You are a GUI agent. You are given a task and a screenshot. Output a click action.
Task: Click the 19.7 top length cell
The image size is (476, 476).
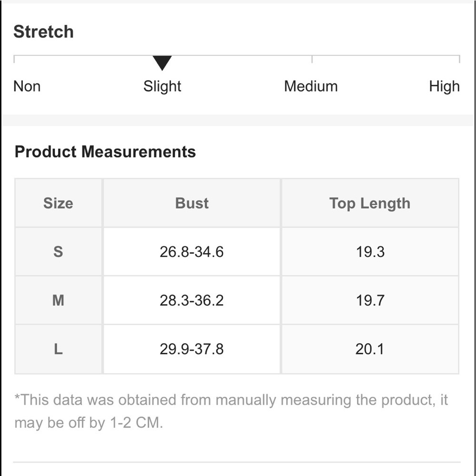[x=370, y=300]
